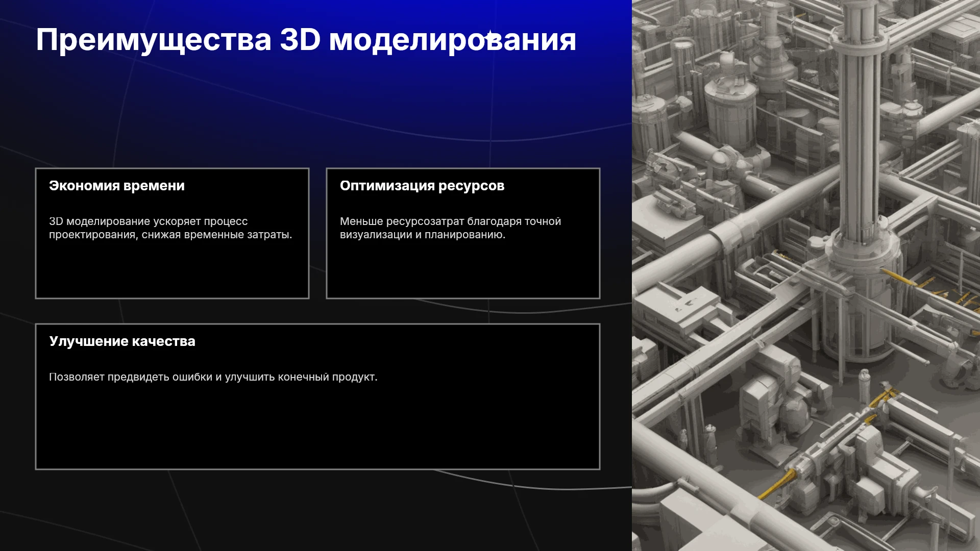The width and height of the screenshot is (980, 551).
Task: Click "3D" in the slide title
Action: 300,40
